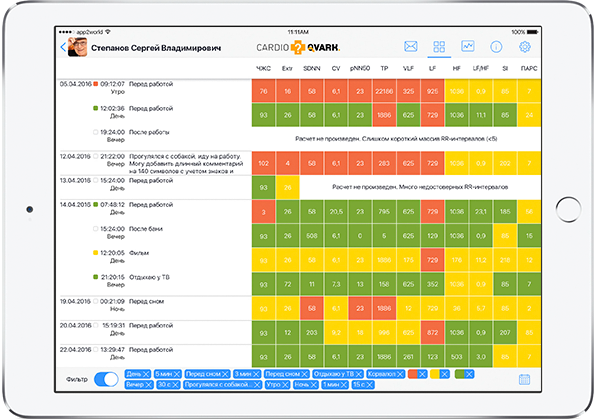Screen dimensions: 600x420
Task: Remove the green color filter swatch
Action: pyautogui.click(x=469, y=374)
